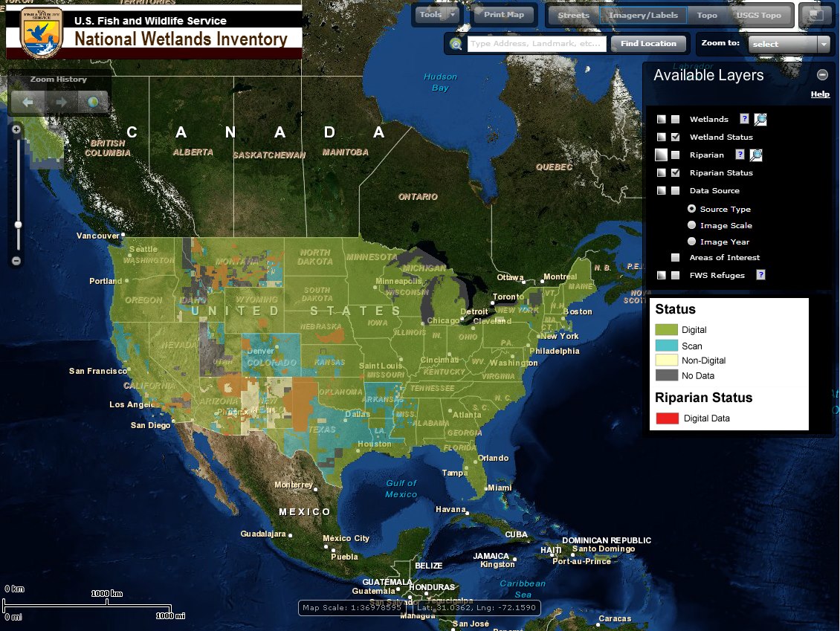Open the Zoom to select dropdown

pyautogui.click(x=789, y=44)
